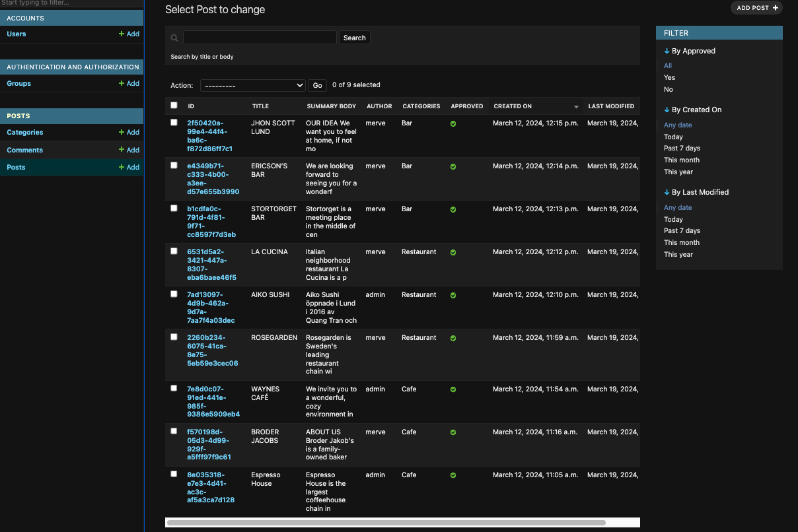The width and height of the screenshot is (798, 532).
Task: Open post ID starting with 2f50420a
Action: tap(209, 136)
